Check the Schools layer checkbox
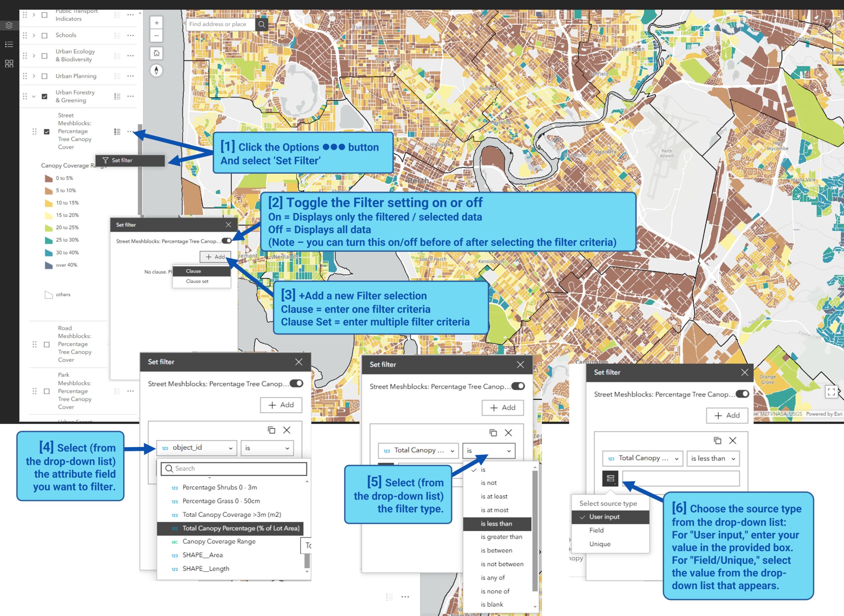The height and width of the screenshot is (616, 844). (x=45, y=35)
